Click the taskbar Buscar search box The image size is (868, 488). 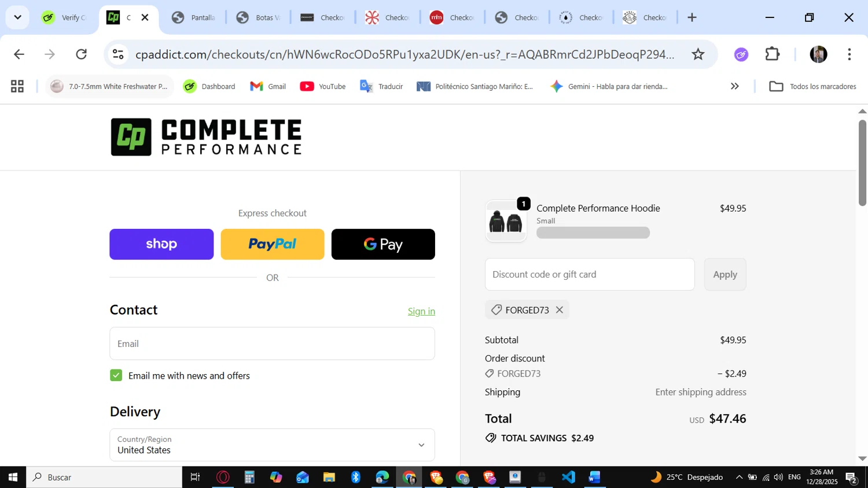[104, 477]
